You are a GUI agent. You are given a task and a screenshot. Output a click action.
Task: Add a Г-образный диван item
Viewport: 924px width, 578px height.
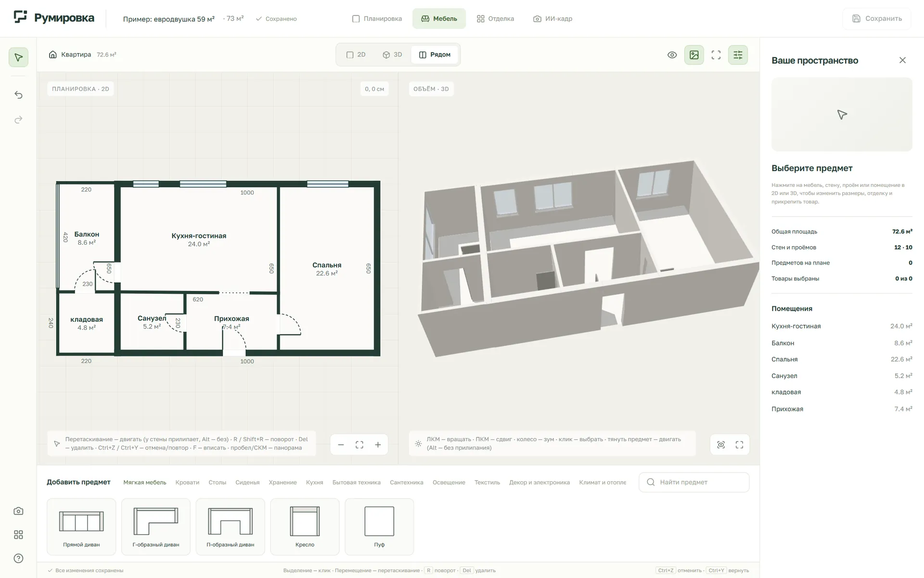click(x=156, y=526)
